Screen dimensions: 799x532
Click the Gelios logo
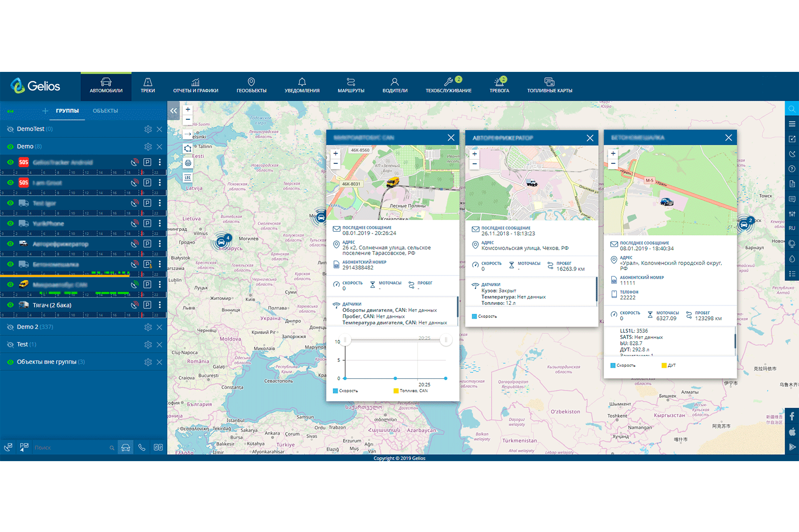[35, 86]
